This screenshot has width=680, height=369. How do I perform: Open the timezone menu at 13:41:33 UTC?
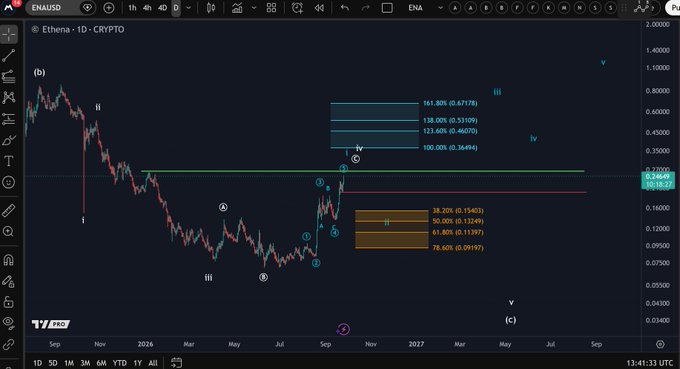click(649, 363)
